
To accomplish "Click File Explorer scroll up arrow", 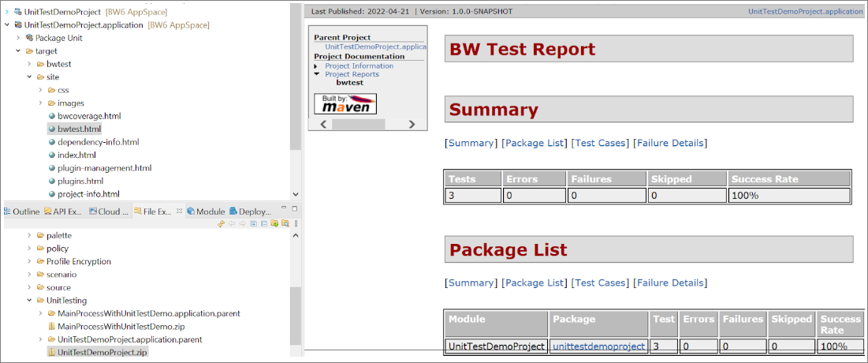I will (295, 235).
